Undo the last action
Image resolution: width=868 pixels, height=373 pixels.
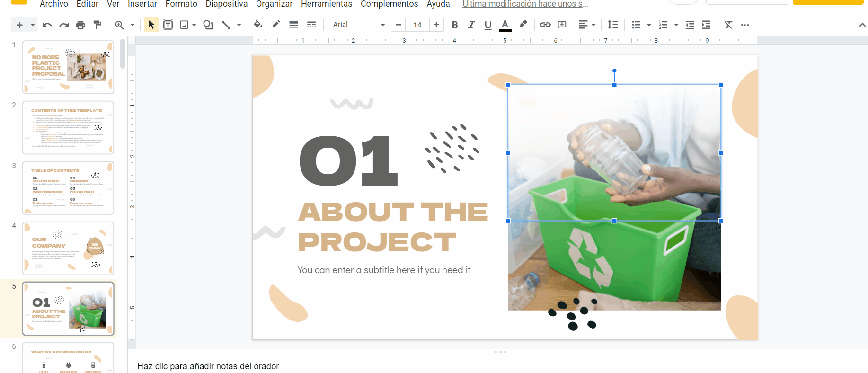[x=47, y=25]
